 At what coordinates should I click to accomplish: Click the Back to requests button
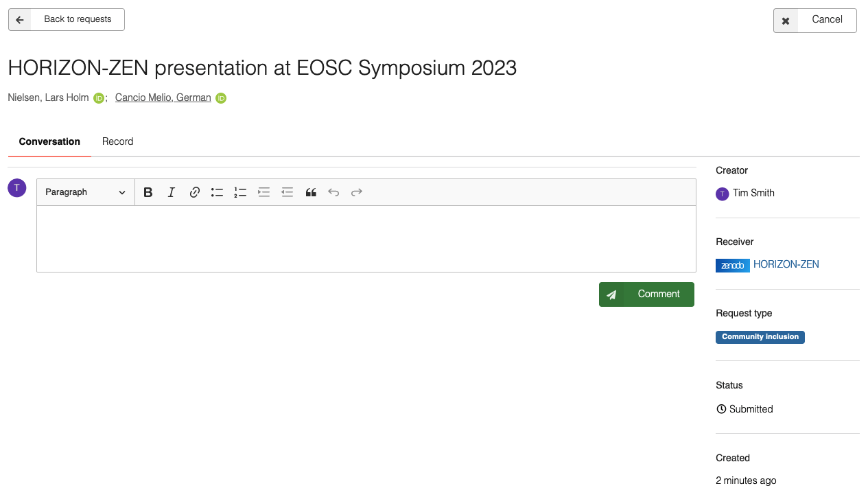click(67, 19)
